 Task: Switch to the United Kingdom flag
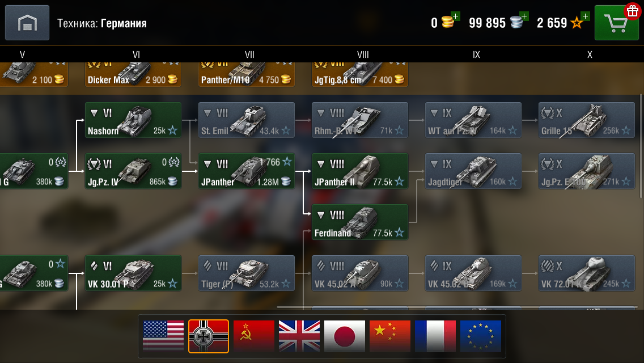299,336
